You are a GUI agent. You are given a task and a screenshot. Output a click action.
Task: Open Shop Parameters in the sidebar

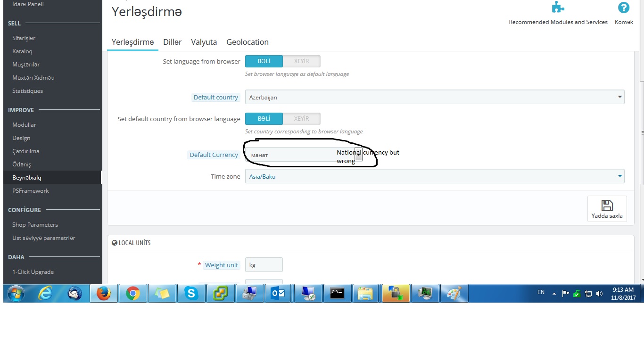[35, 225]
